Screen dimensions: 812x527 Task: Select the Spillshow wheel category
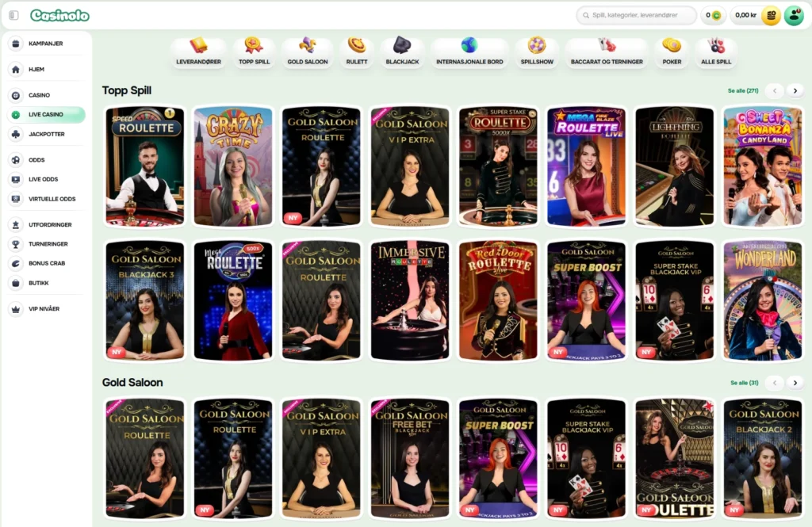coord(537,52)
